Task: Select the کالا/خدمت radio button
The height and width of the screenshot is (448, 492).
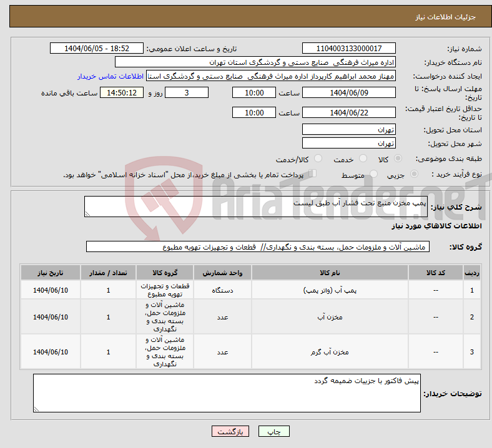Action: click(318, 158)
